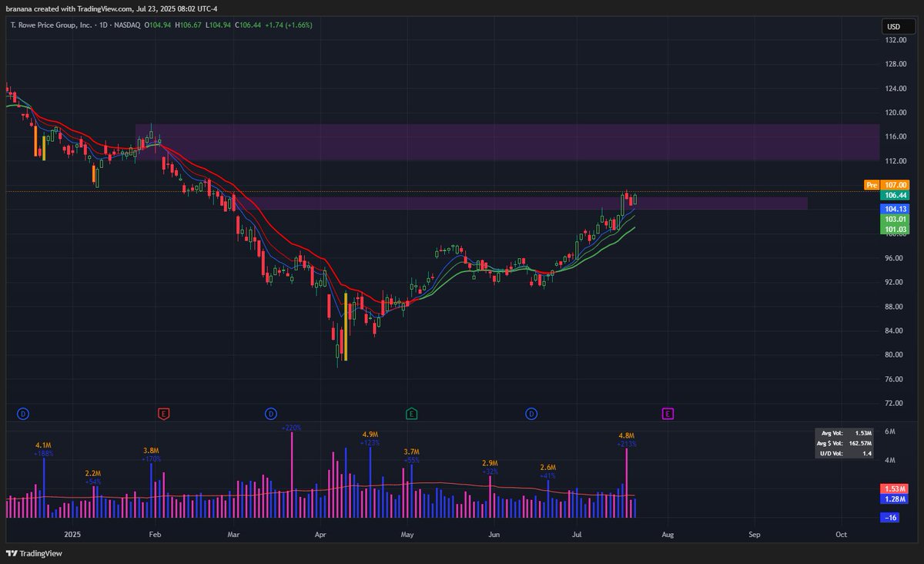
Task: Click the 2.9M +32% volume label
Action: click(x=490, y=467)
